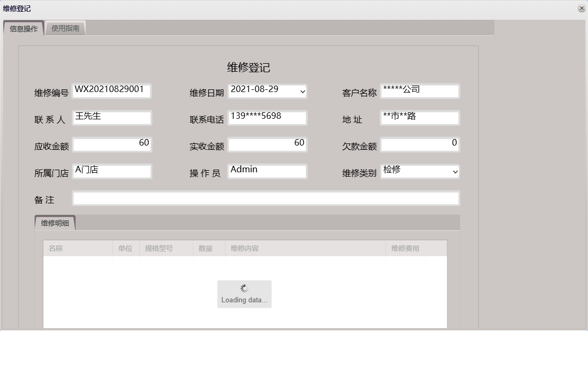Click the 联系电话 phone number field

click(x=267, y=117)
